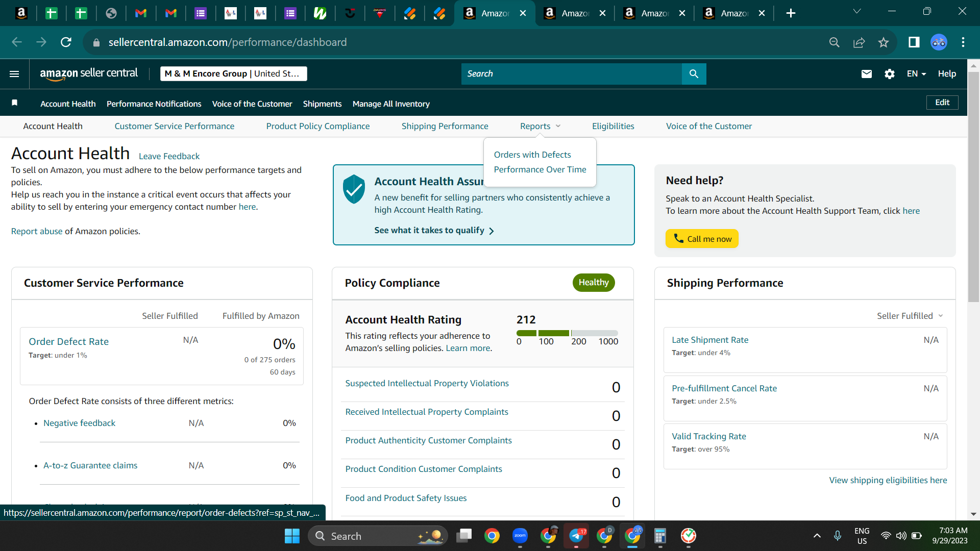Click the Seller Central search field
Screen dimensions: 980x551
[x=571, y=74]
